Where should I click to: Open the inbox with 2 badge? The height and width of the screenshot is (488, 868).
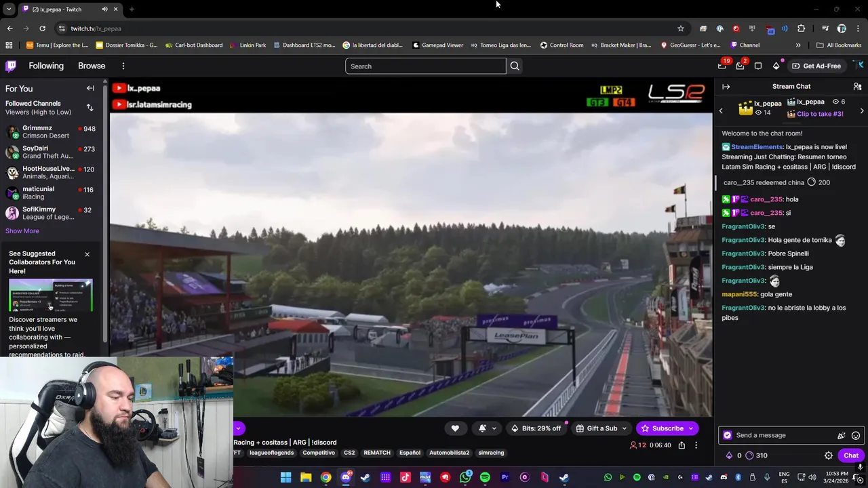tap(741, 66)
